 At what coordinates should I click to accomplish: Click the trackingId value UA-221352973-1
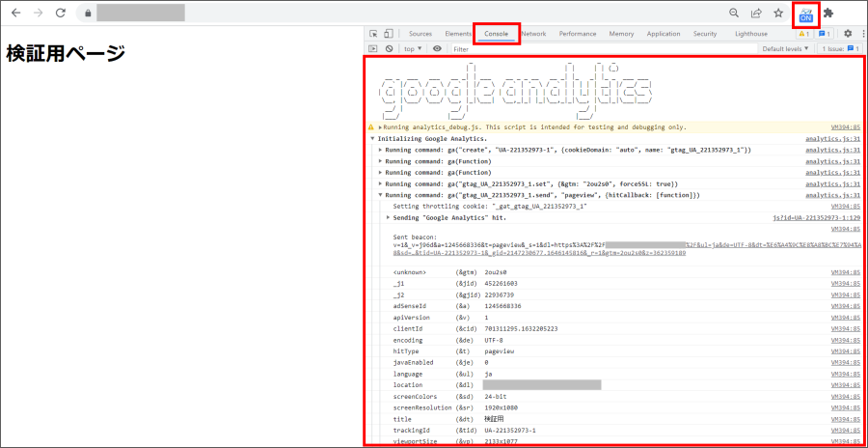[510, 431]
